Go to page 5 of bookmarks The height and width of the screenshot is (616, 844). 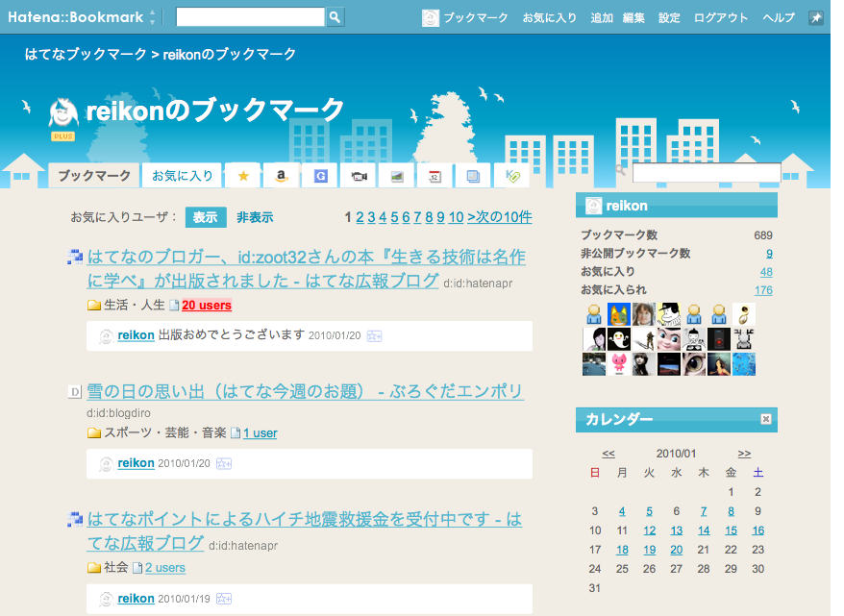(394, 217)
